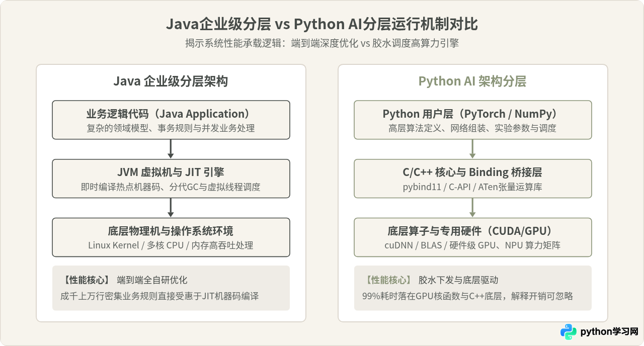This screenshot has height=346, width=644.
Task: Click 'C/C++ 核心与 Binding 桥接层' box title
Action: click(472, 172)
